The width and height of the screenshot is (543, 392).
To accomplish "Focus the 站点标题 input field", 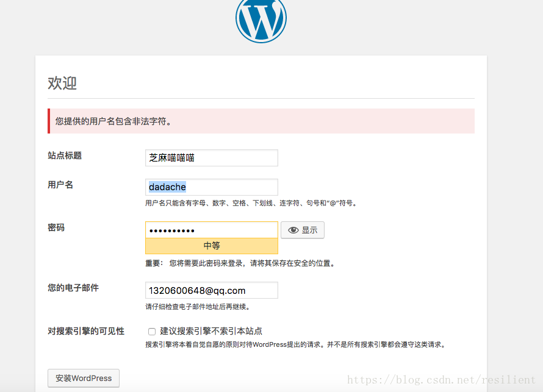I will click(212, 158).
